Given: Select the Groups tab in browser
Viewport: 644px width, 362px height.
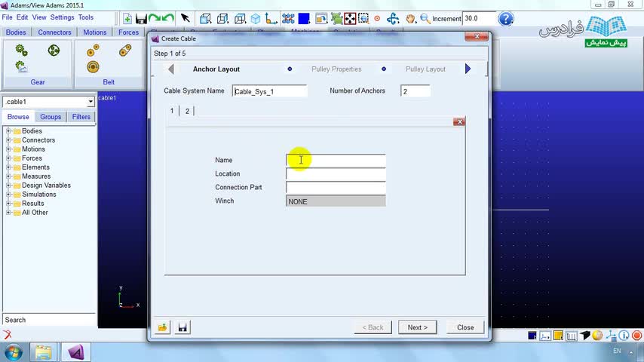Looking at the screenshot, I should [x=51, y=117].
